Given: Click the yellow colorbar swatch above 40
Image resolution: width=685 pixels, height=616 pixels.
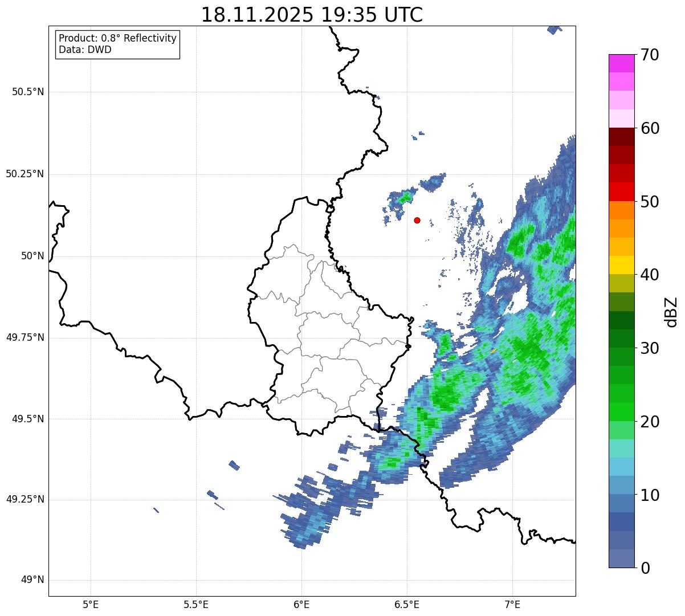Looking at the screenshot, I should point(622,265).
